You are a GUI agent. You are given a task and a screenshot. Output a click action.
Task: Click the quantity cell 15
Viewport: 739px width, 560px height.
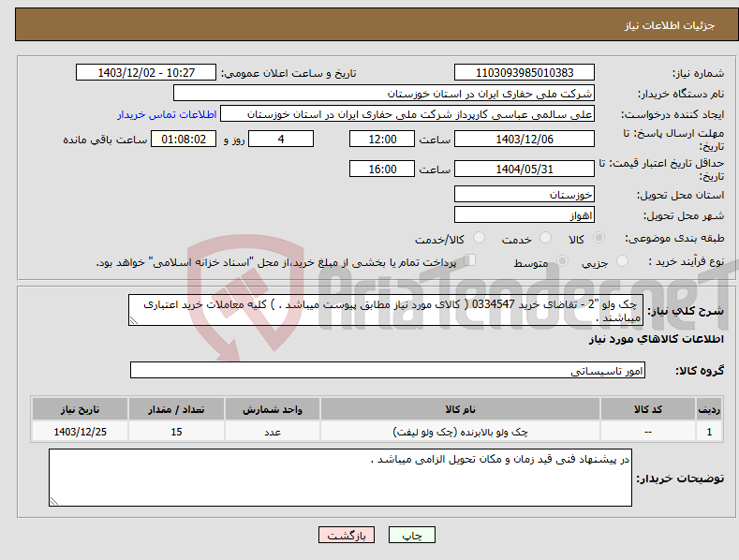pos(176,432)
